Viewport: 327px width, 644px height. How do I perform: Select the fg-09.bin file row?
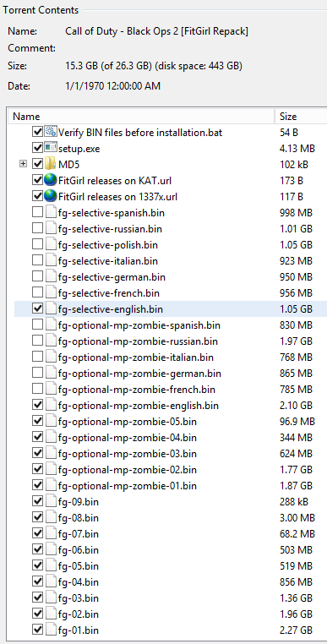[171, 501]
